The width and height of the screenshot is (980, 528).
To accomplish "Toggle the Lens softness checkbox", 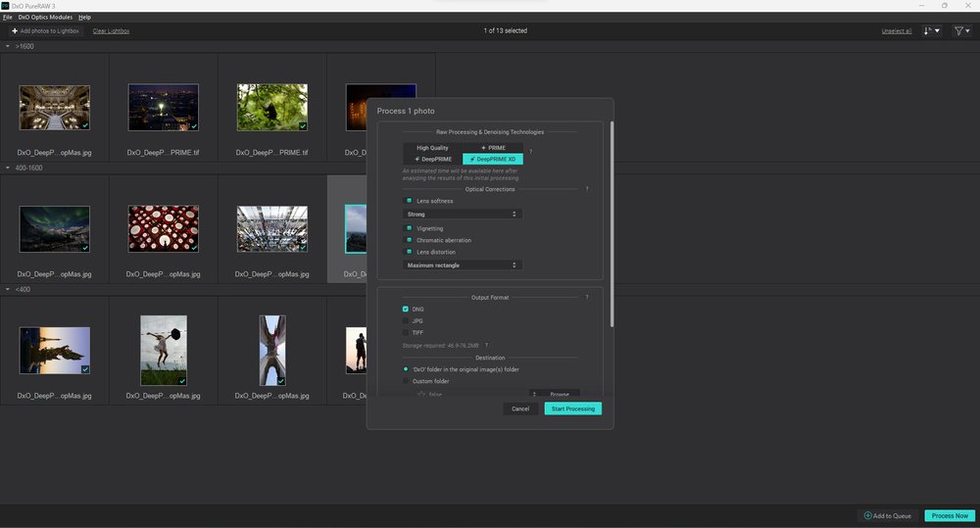I will [x=410, y=201].
